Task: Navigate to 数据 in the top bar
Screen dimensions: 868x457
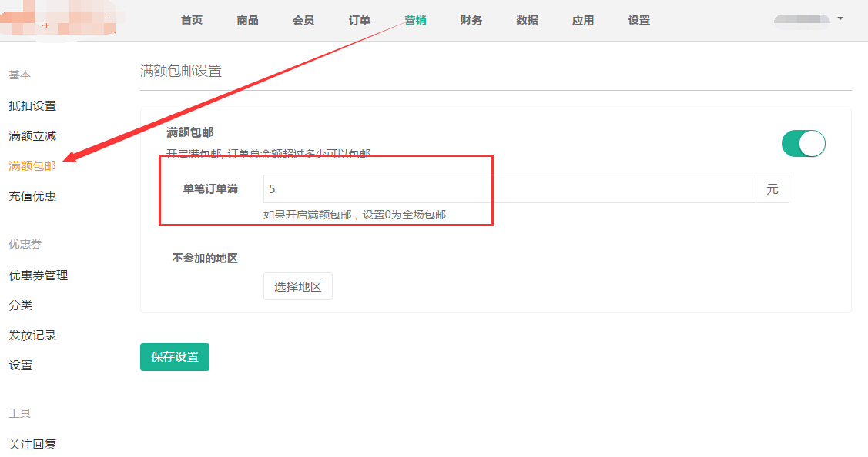Action: pos(528,21)
